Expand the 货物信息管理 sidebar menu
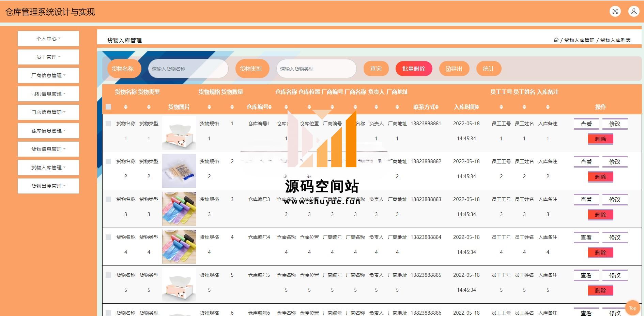644x316 pixels. (48, 149)
